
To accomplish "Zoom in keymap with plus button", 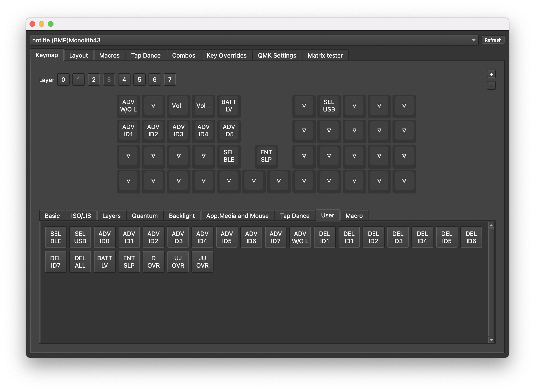I will [491, 74].
